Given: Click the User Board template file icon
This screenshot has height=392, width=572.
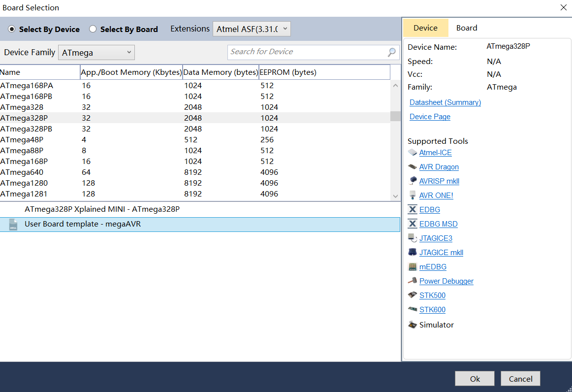Looking at the screenshot, I should click(x=13, y=224).
